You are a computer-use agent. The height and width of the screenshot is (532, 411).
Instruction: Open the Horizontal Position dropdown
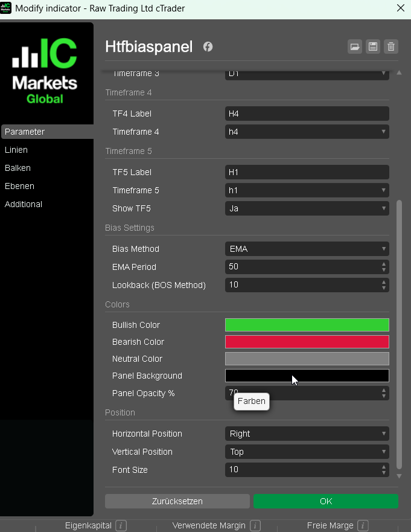pos(307,434)
